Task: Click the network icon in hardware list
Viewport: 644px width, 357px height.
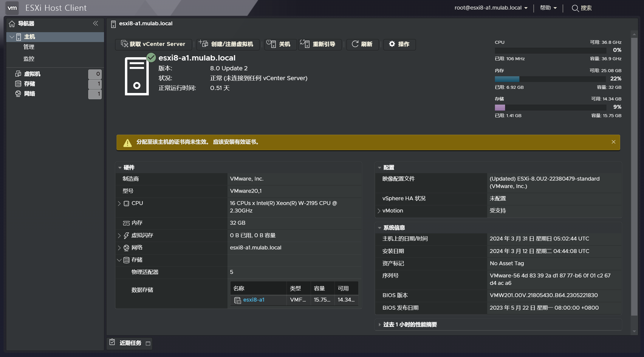Action: tap(126, 248)
